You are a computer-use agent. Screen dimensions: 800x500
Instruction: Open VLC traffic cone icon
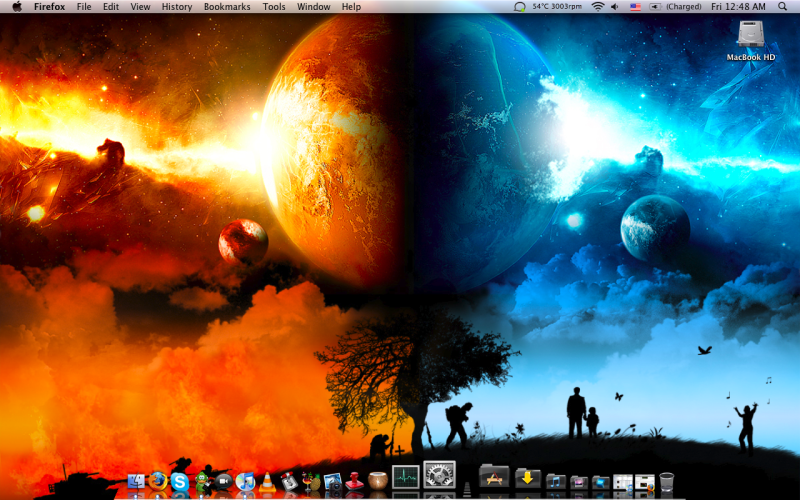coord(267,481)
